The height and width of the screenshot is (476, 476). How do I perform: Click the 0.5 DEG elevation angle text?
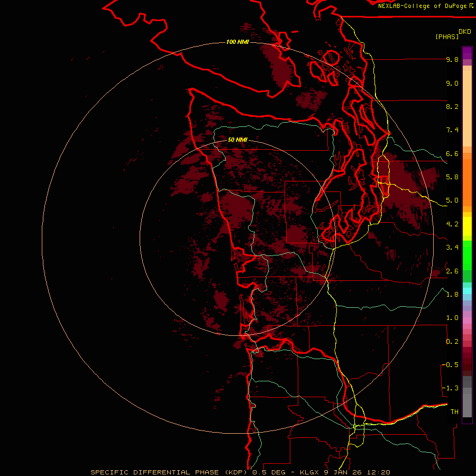click(270, 472)
